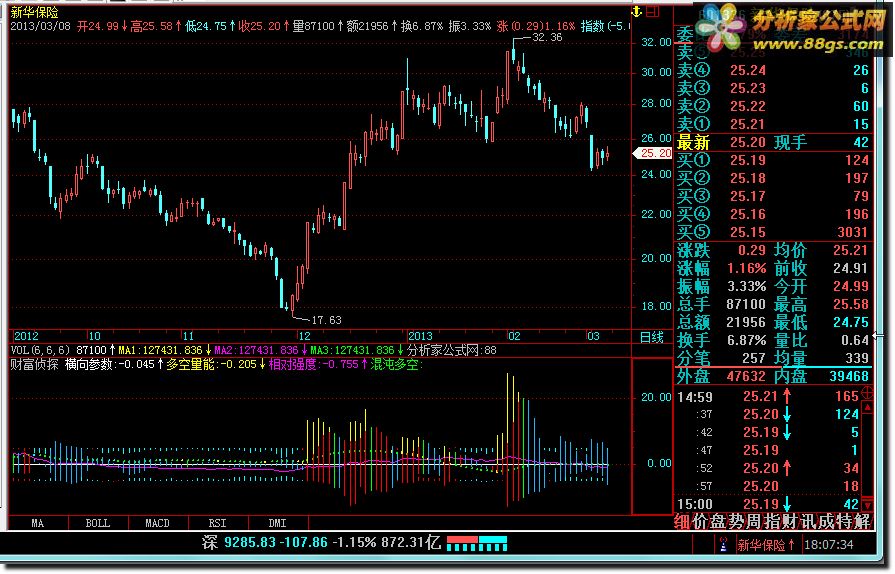895x574 pixels.
Task: Select the 周 tab in the side panel
Action: click(x=753, y=521)
